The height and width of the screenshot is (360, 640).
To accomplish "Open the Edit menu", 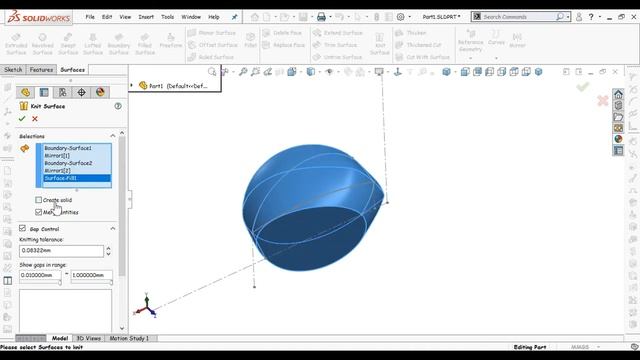I will tap(107, 17).
